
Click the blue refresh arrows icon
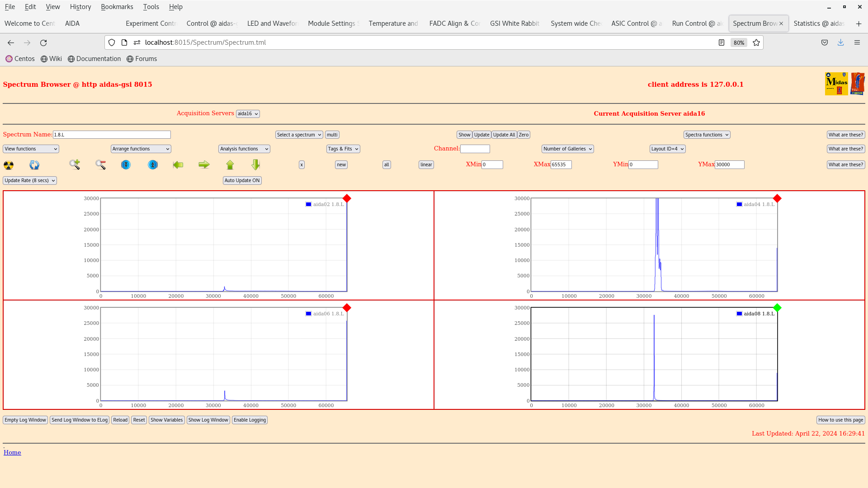click(34, 165)
